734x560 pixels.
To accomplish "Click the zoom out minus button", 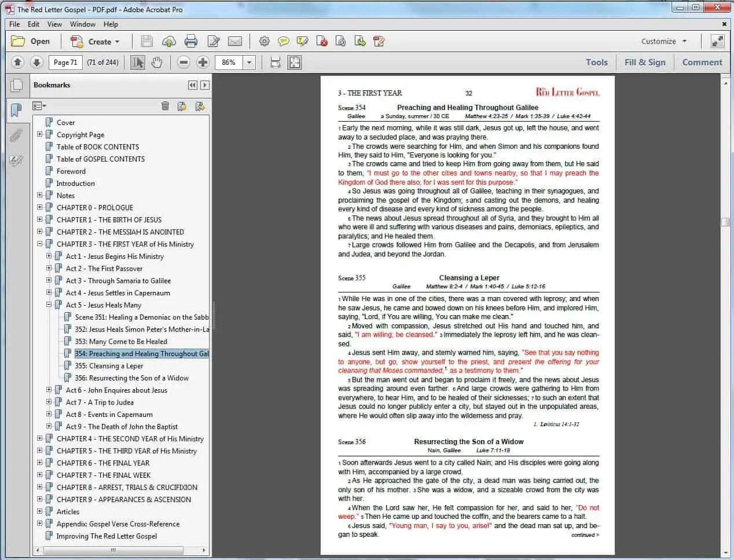I will coord(183,62).
